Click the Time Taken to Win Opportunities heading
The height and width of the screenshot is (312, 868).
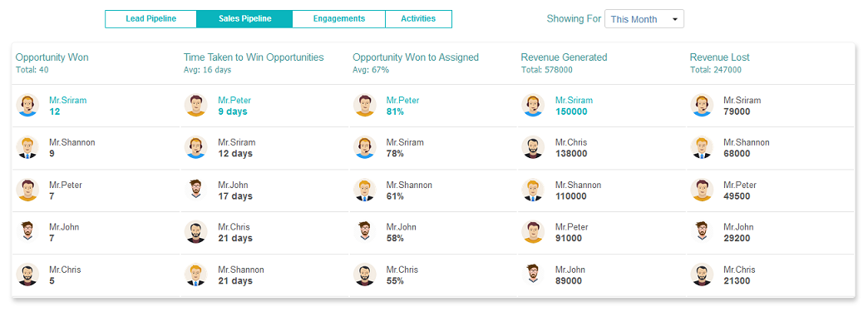(x=254, y=57)
